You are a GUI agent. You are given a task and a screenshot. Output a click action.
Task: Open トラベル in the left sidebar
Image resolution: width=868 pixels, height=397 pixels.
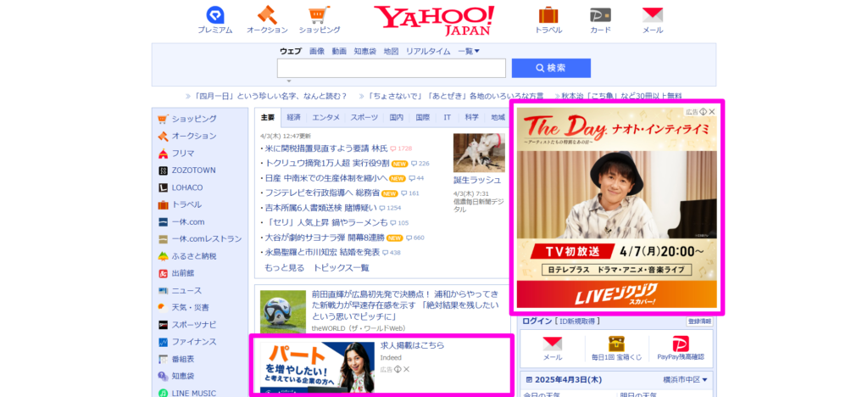186,204
